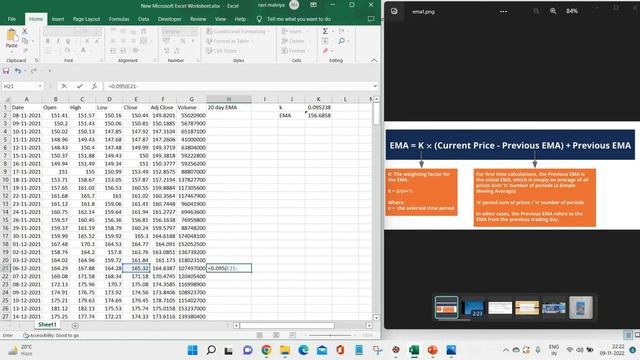Click the Bold formatting button
This screenshot has width=640, height=360.
(x=48, y=41)
